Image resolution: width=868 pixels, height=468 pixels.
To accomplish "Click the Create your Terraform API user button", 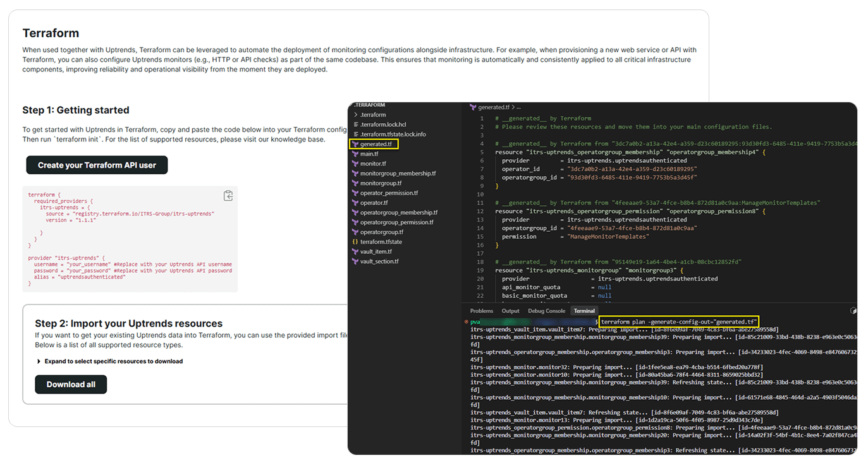I will point(96,164).
